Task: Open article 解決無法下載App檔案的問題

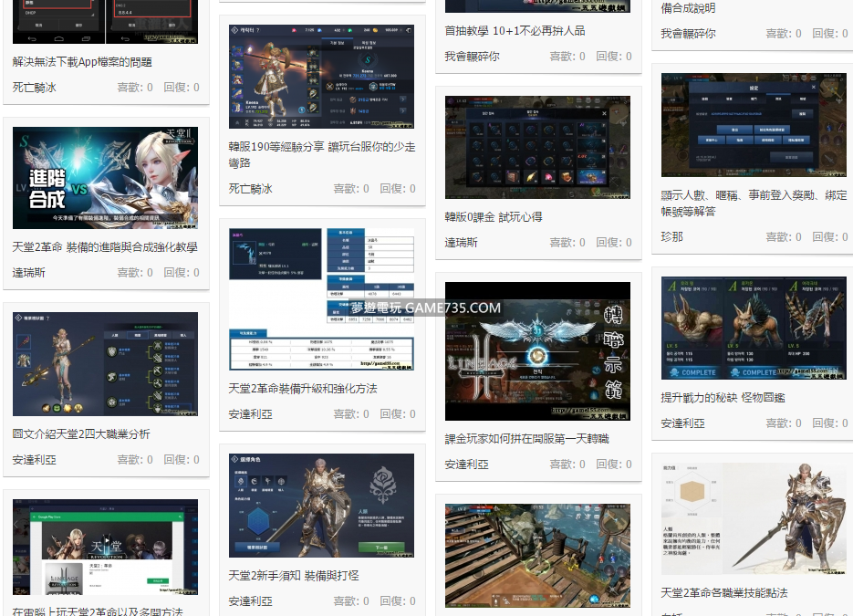Action: (82, 62)
